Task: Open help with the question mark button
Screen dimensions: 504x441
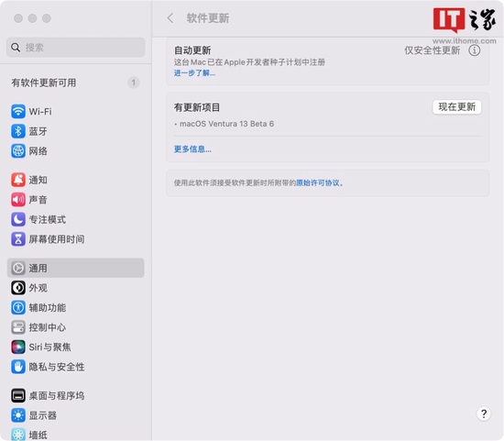Action: (484, 413)
